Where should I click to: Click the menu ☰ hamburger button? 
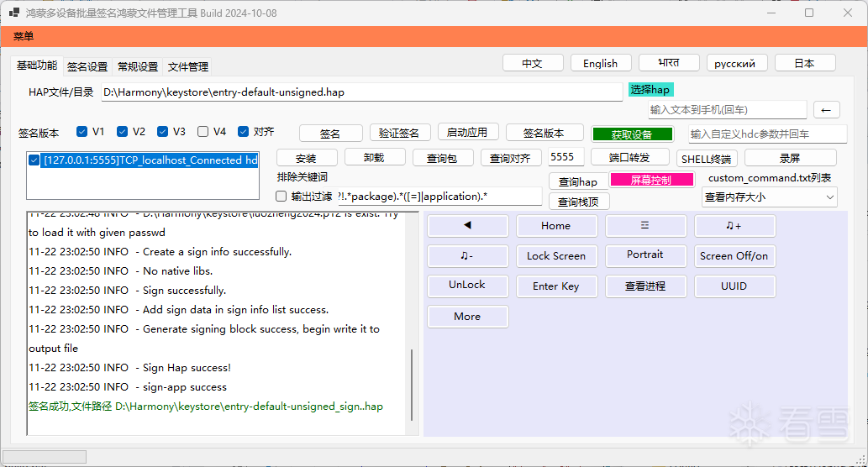[645, 226]
